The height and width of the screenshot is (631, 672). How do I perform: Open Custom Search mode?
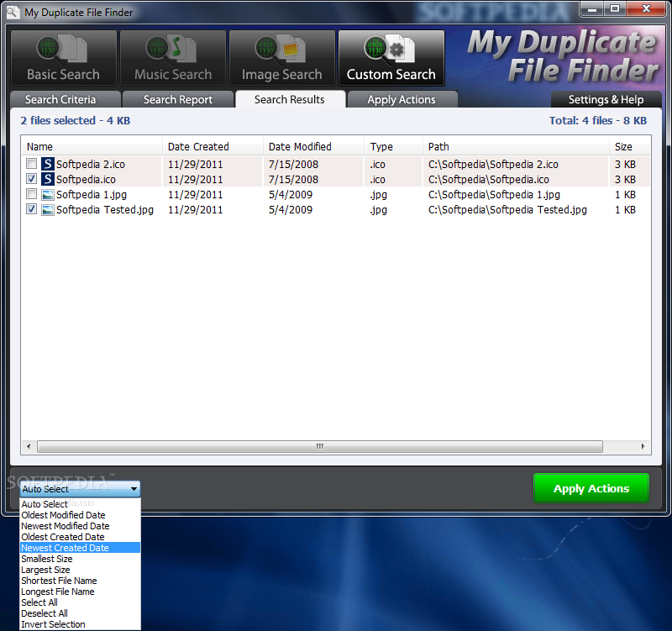point(391,58)
